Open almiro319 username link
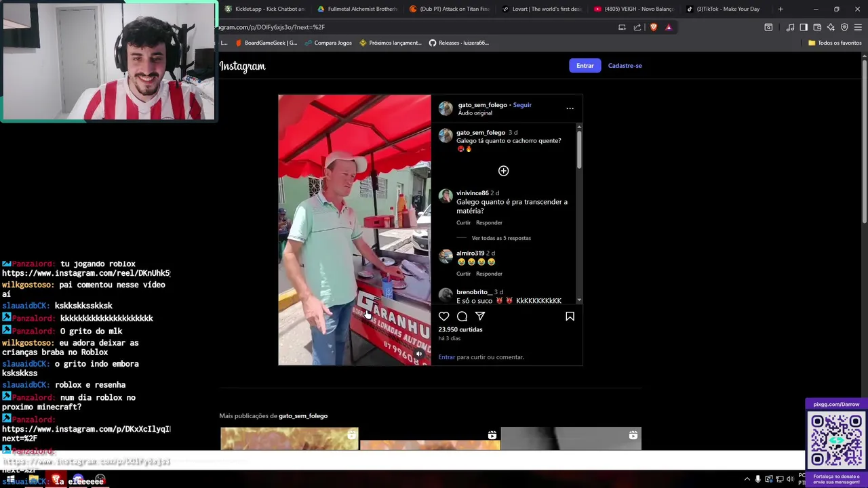The image size is (868, 488). click(470, 253)
